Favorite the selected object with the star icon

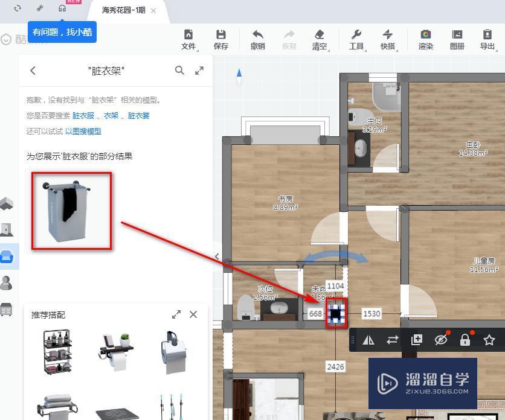click(489, 340)
